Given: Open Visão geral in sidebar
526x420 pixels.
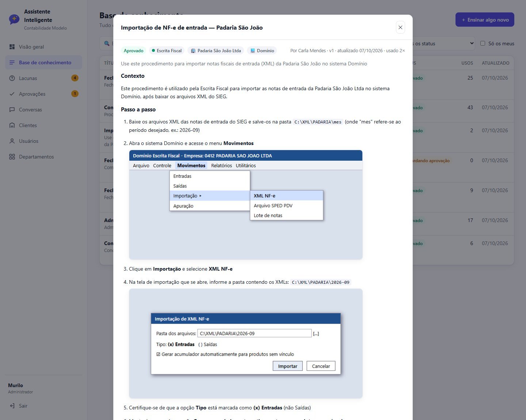Looking at the screenshot, I should (x=43, y=47).
